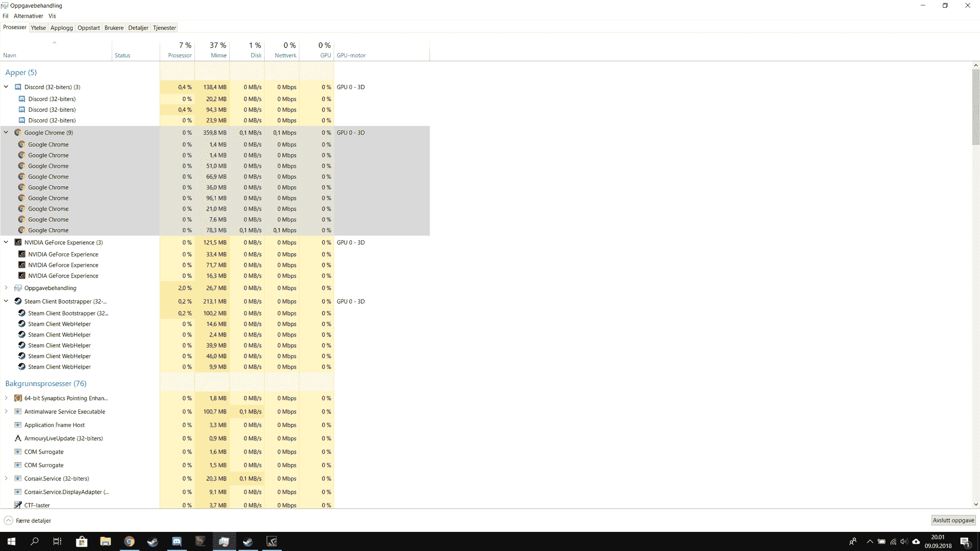The height and width of the screenshot is (551, 980).
Task: Open File Explorer from the taskbar
Action: [x=105, y=541]
